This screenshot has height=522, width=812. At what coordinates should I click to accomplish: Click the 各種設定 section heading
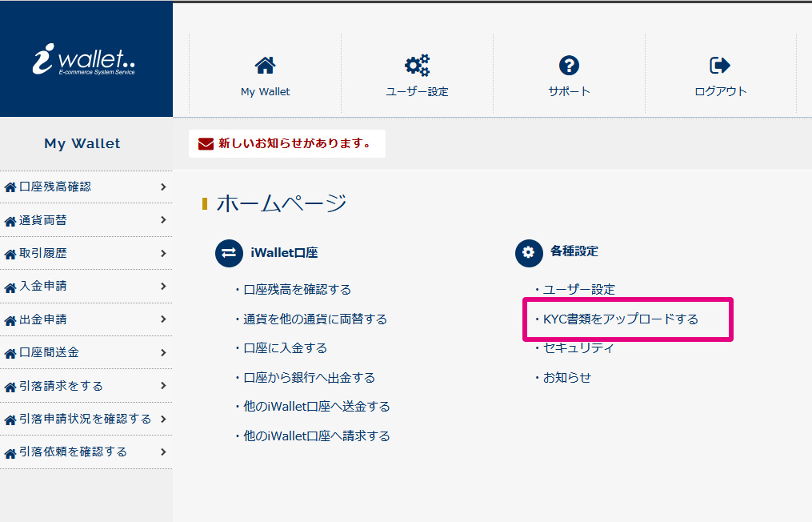click(x=574, y=251)
